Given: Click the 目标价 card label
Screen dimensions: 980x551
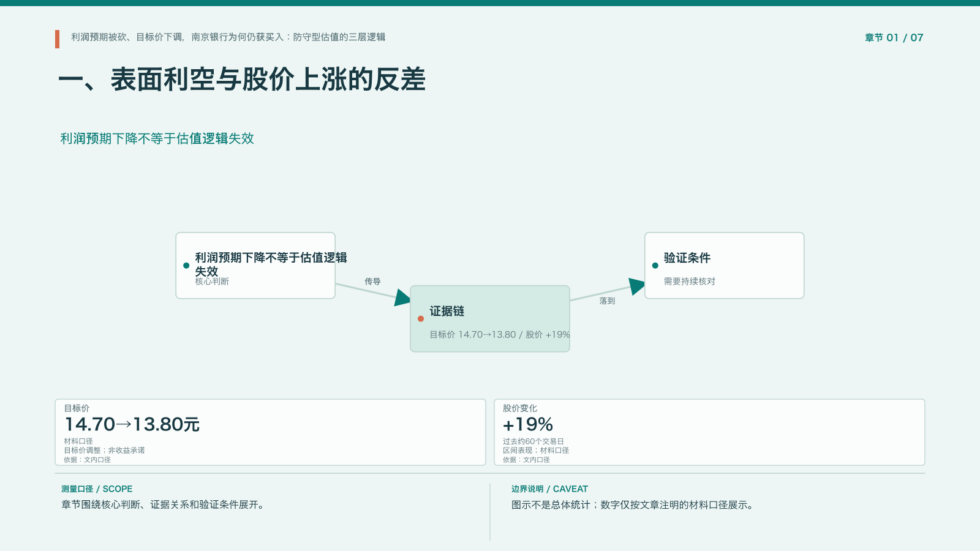Looking at the screenshot, I should [77, 408].
